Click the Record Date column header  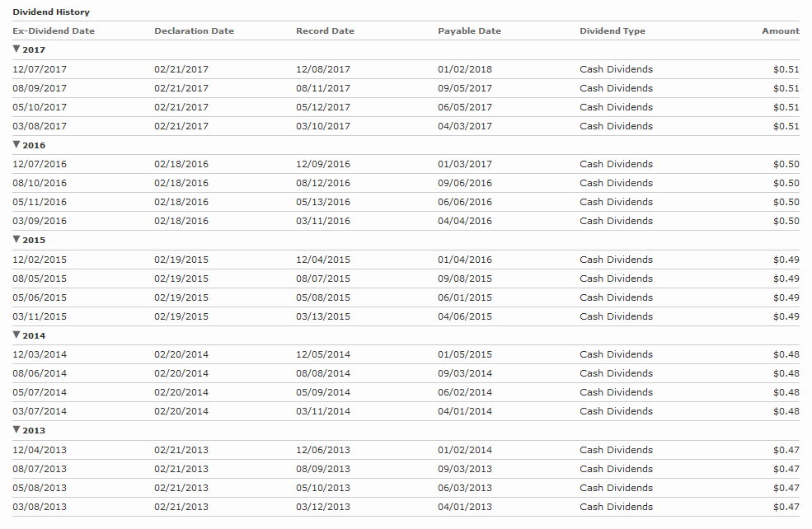pos(326,31)
